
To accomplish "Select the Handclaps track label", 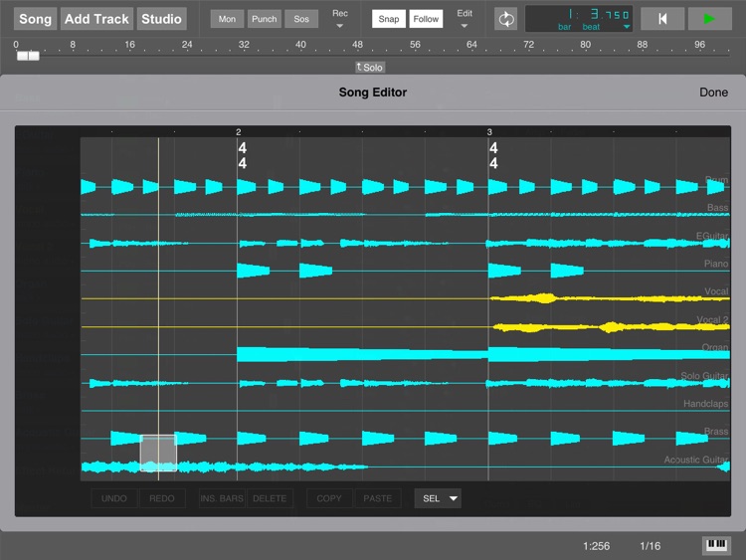I will tap(706, 404).
